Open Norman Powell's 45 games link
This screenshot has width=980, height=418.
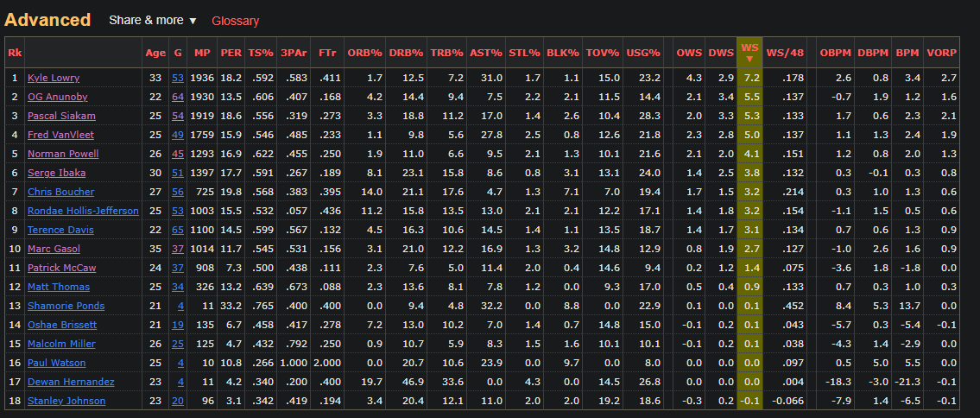178,154
